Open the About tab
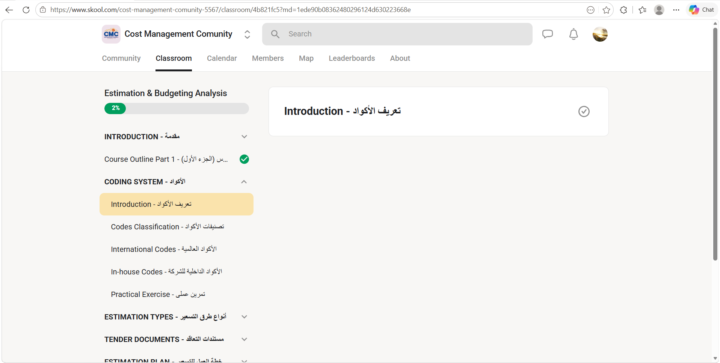This screenshot has width=720, height=363. (x=400, y=58)
